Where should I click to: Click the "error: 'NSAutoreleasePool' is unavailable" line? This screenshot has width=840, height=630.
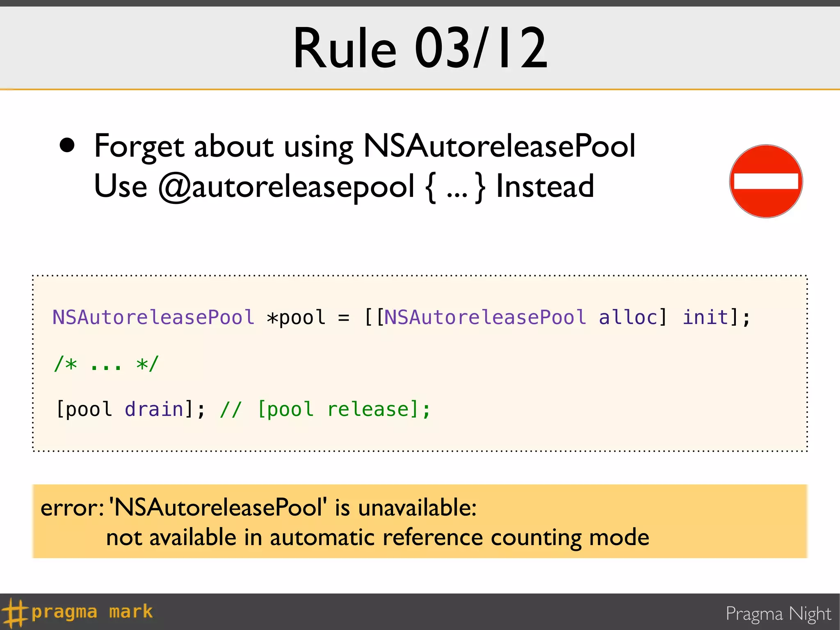click(258, 508)
